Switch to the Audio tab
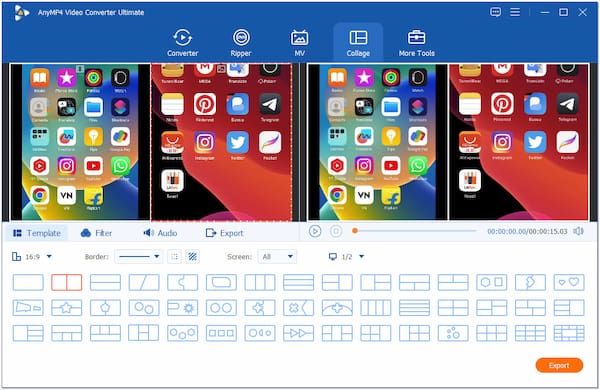This screenshot has width=600, height=390. click(160, 233)
